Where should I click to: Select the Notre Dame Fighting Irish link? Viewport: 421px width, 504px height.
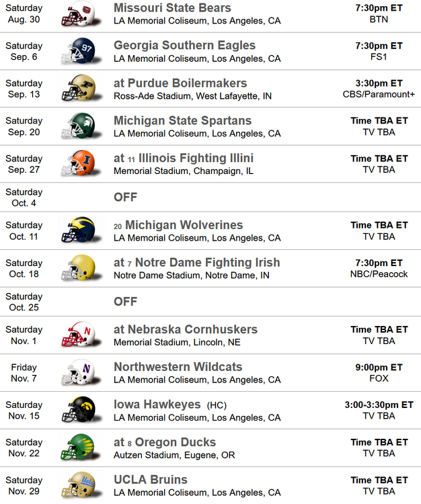click(x=207, y=263)
